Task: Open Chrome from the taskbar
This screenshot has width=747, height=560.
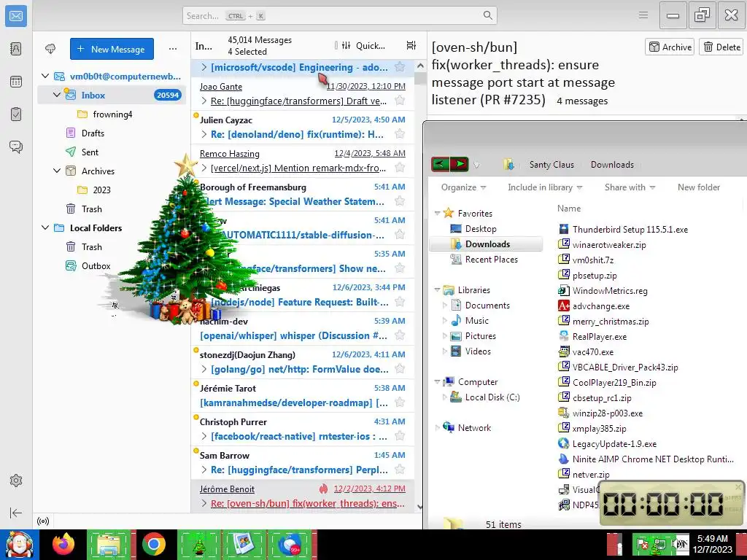Action: pyautogui.click(x=153, y=544)
